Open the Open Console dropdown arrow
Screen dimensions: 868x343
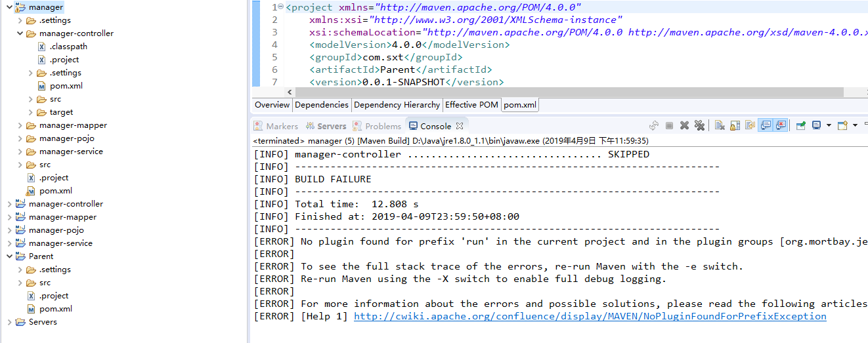[x=855, y=125]
